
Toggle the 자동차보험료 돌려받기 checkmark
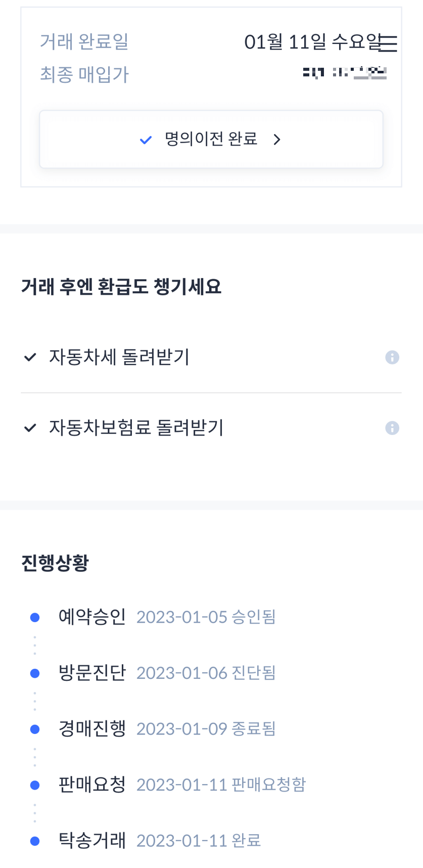coord(29,427)
